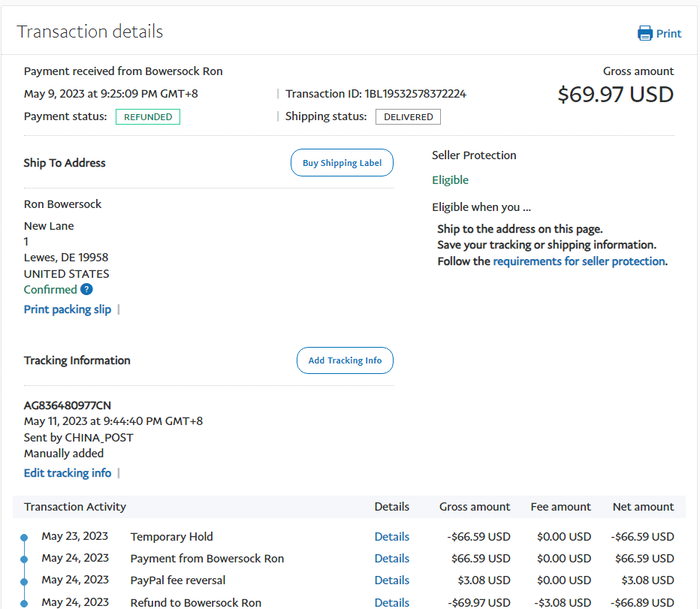700x609 pixels.
Task: Click the PayPal fee reversal timeline dot
Action: pos(24,581)
